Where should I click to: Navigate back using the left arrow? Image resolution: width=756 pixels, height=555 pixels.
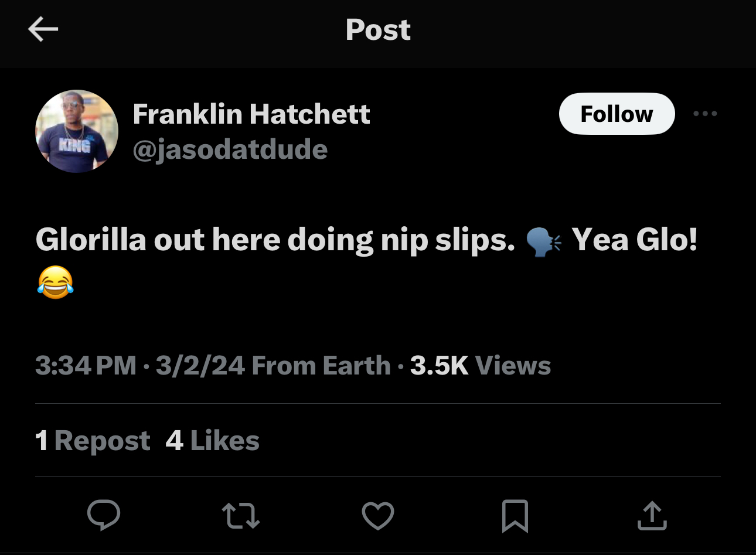pyautogui.click(x=43, y=28)
